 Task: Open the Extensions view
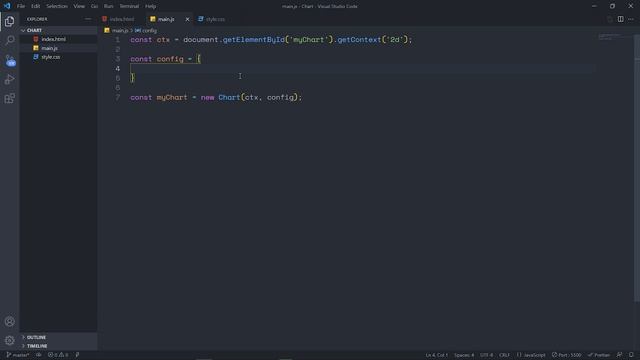[9, 98]
